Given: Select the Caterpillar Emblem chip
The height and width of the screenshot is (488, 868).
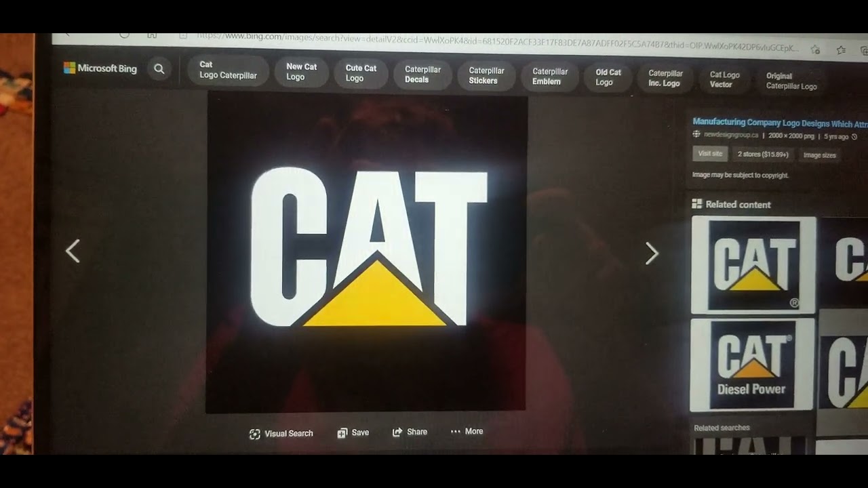Looking at the screenshot, I should (x=550, y=76).
